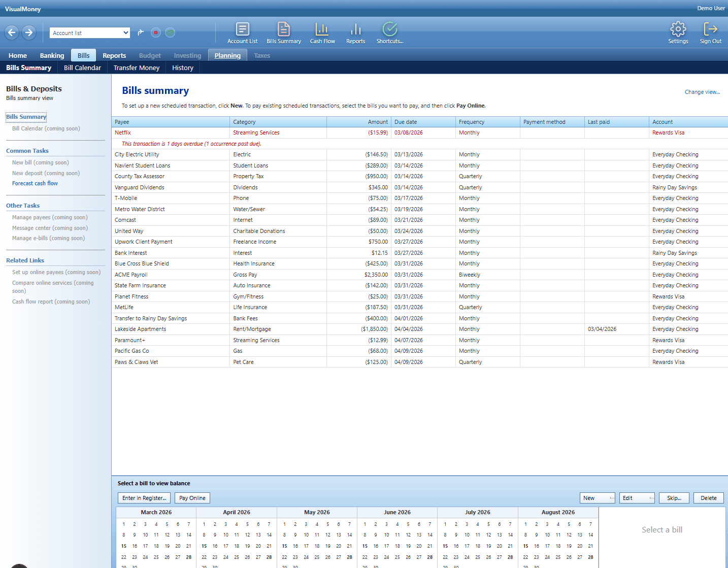
Task: Open the Edit dropdown button
Action: tap(637, 498)
